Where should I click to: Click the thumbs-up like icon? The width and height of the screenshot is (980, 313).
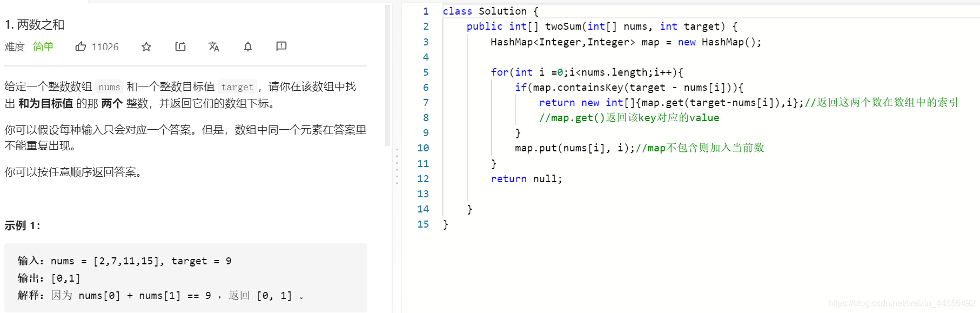click(80, 46)
